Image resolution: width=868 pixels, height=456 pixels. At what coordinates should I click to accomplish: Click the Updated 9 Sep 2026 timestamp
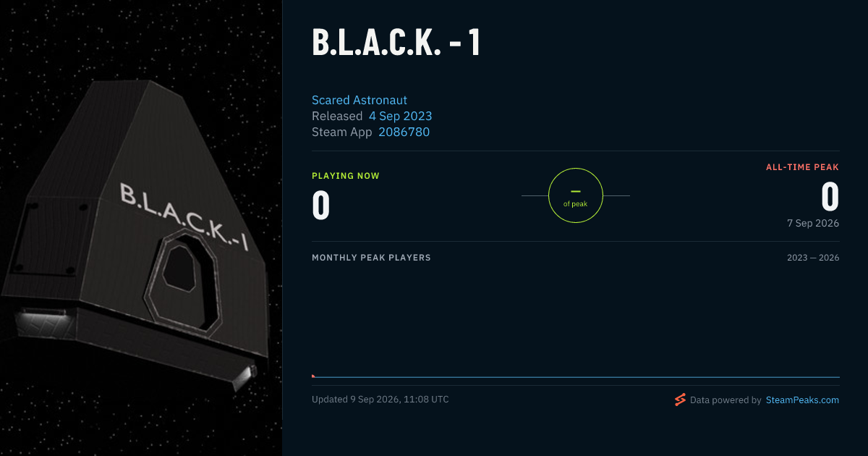[x=380, y=400]
